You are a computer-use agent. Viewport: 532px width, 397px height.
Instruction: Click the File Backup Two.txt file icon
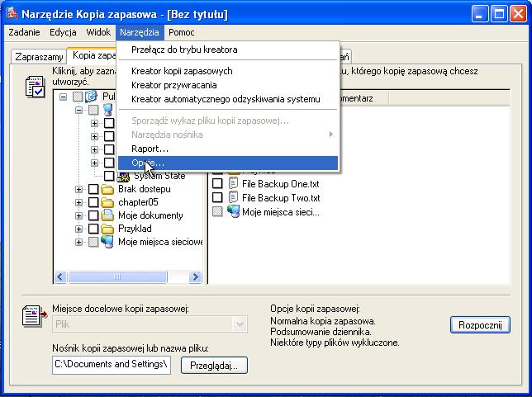(x=233, y=197)
